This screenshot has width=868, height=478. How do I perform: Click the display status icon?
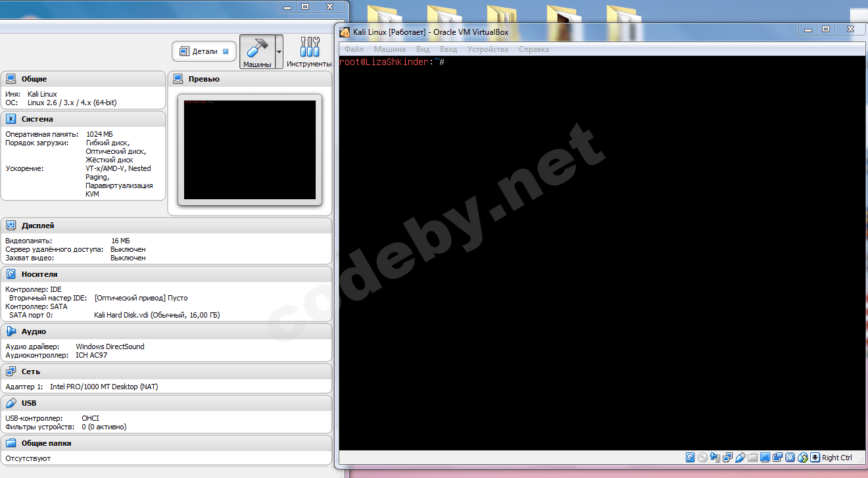[x=765, y=458]
